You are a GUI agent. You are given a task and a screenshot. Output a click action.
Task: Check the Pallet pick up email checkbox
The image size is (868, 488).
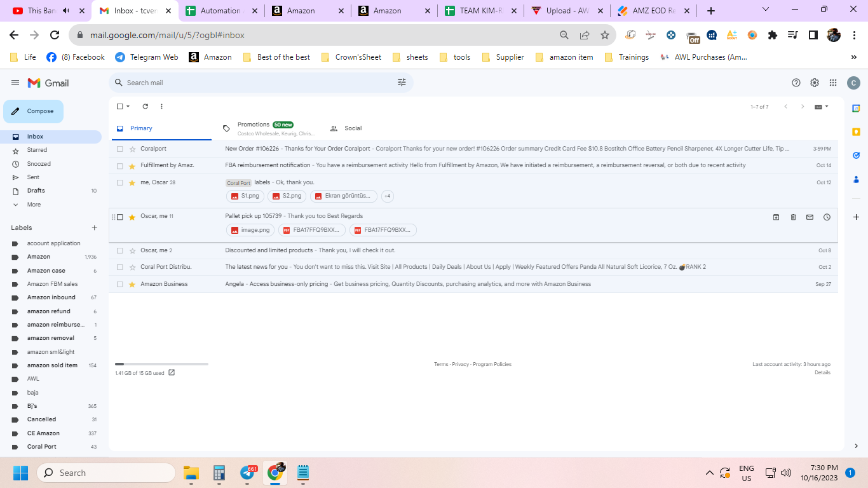(119, 217)
